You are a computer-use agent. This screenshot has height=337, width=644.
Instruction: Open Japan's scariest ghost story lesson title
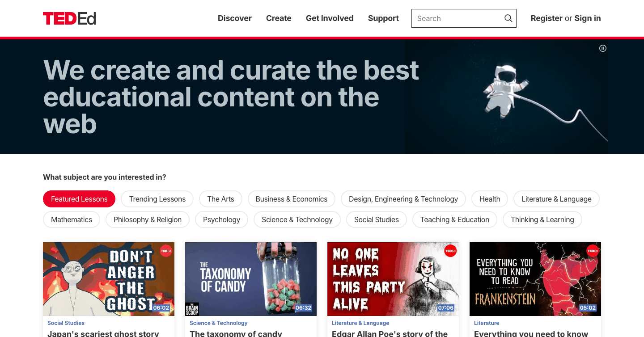pyautogui.click(x=103, y=333)
